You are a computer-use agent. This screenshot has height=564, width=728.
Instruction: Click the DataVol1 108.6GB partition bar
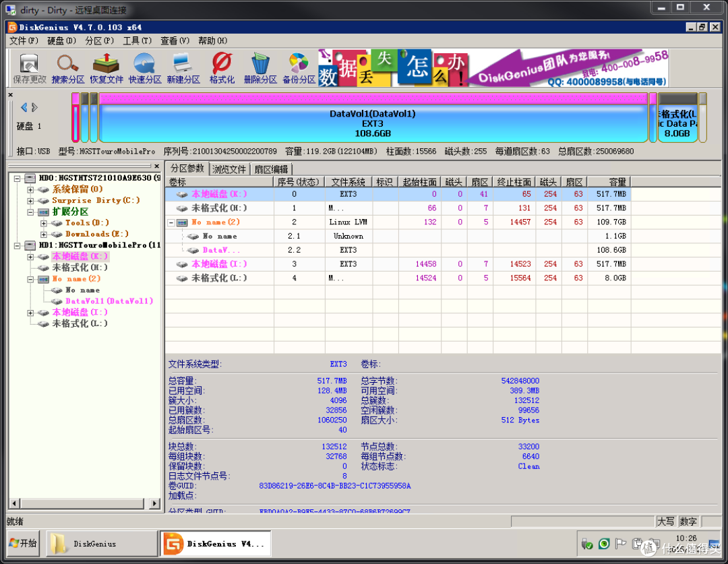(373, 118)
